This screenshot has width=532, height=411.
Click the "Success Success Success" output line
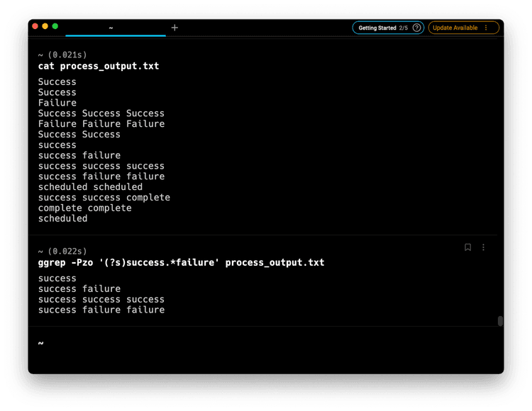tap(101, 113)
